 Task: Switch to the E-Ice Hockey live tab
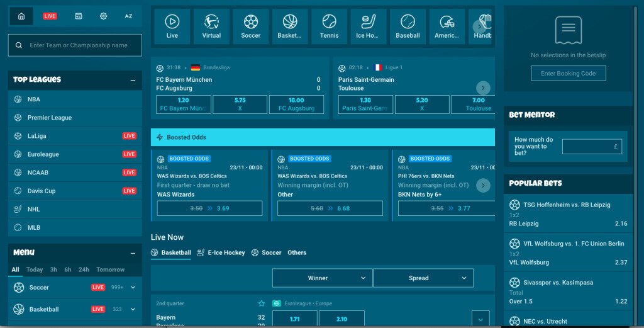click(x=221, y=252)
